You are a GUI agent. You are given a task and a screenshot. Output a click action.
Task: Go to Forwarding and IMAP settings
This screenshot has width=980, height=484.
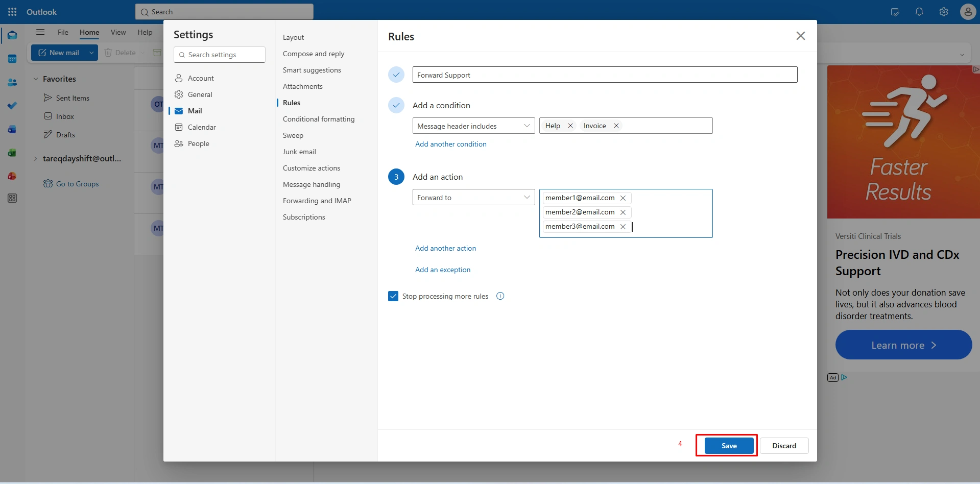[x=317, y=201]
